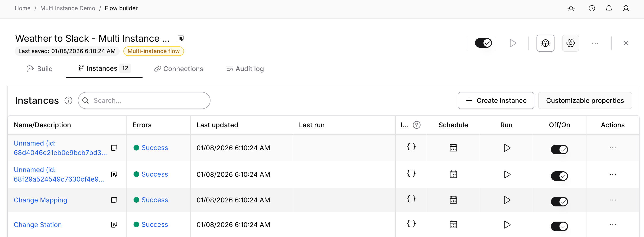Open actions menu for Change Mapping

(x=613, y=200)
